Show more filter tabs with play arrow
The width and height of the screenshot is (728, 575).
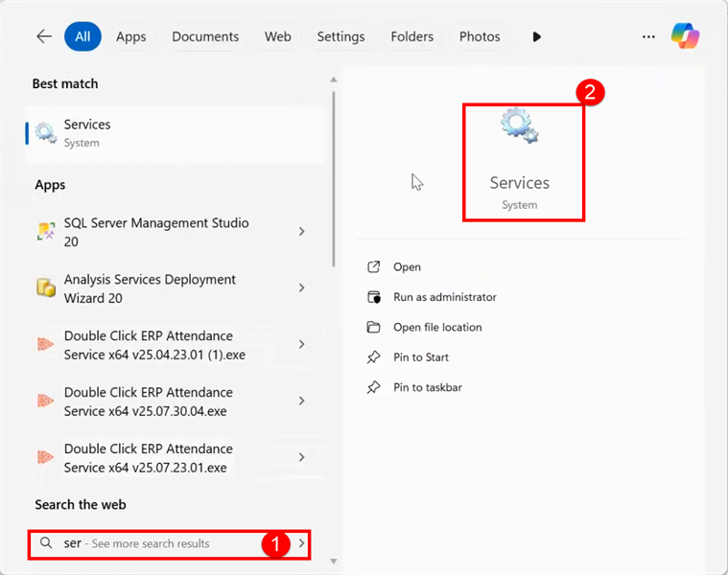tap(536, 36)
